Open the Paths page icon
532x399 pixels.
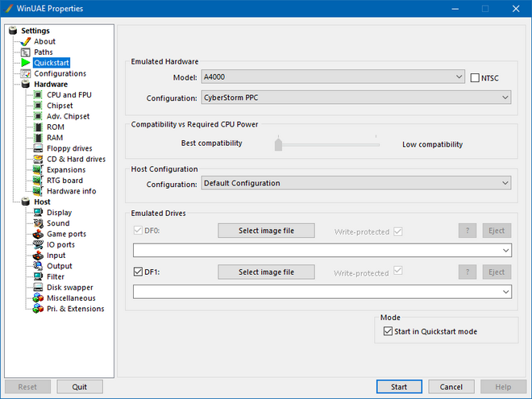pyautogui.click(x=25, y=52)
